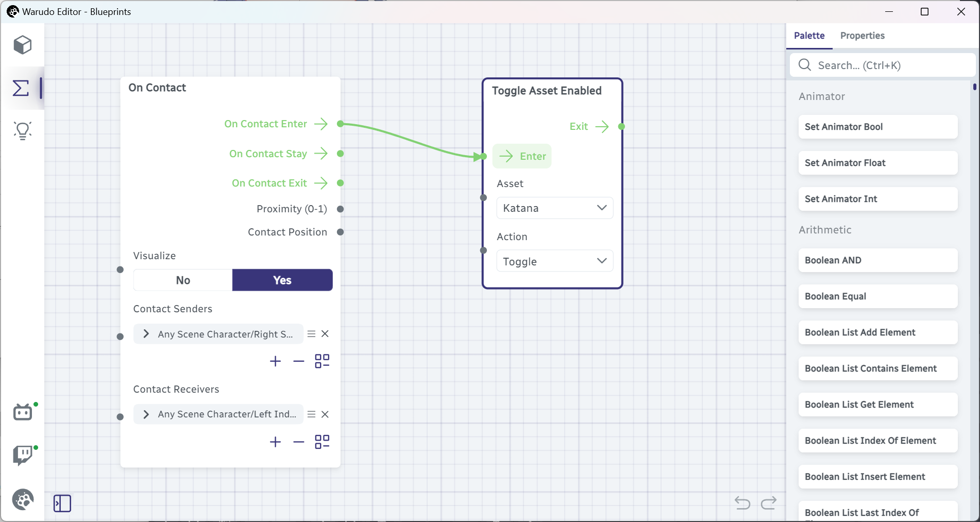
Task: Remove last Contact Senders element with minus
Action: (x=299, y=361)
